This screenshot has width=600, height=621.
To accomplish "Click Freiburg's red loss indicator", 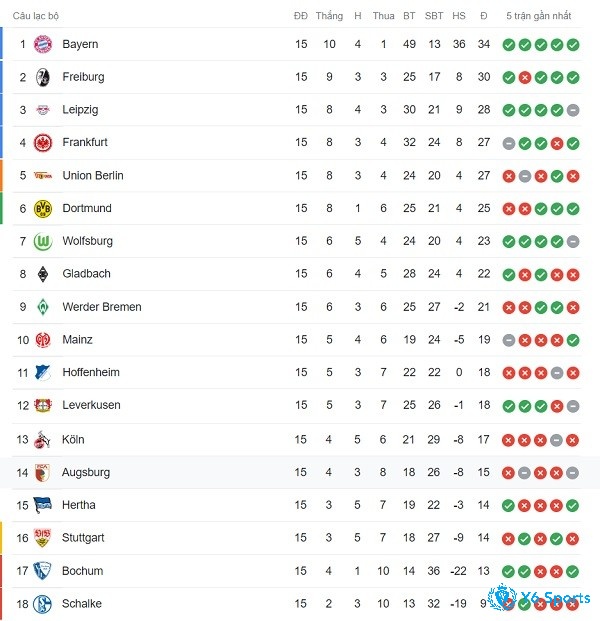I will [x=525, y=77].
